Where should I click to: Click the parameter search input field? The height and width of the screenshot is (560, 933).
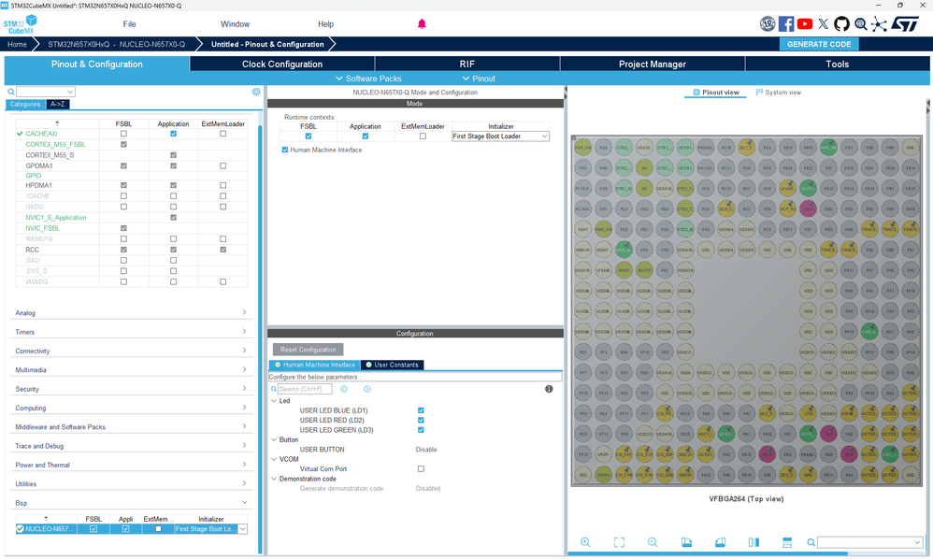[x=305, y=389]
